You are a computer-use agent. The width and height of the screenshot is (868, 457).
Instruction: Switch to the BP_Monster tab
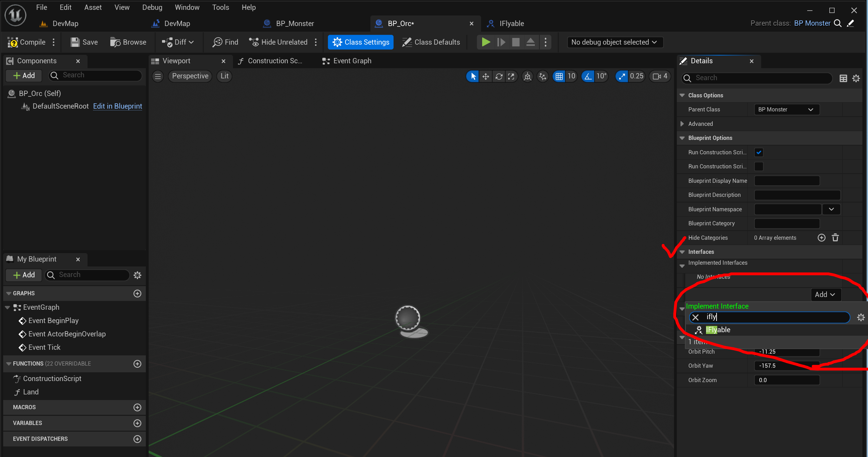point(294,24)
